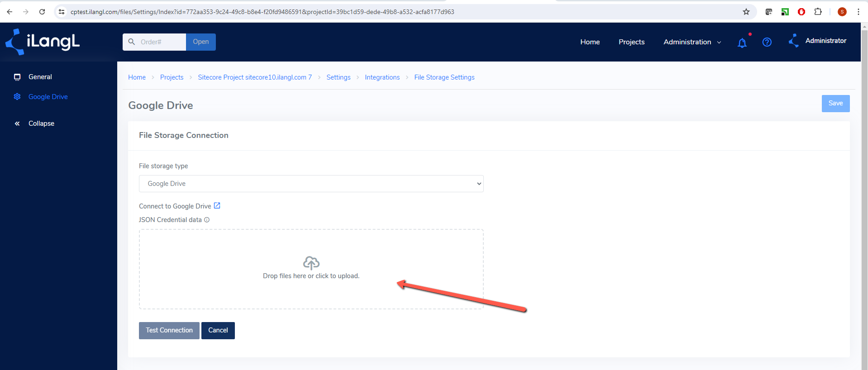Click the Administrator user name
Screen dimensions: 868x370
click(x=826, y=41)
